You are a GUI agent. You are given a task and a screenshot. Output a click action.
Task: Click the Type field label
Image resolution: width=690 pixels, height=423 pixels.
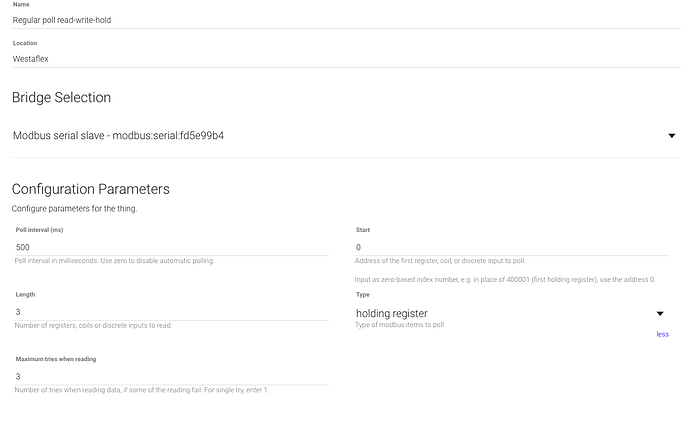pyautogui.click(x=363, y=295)
